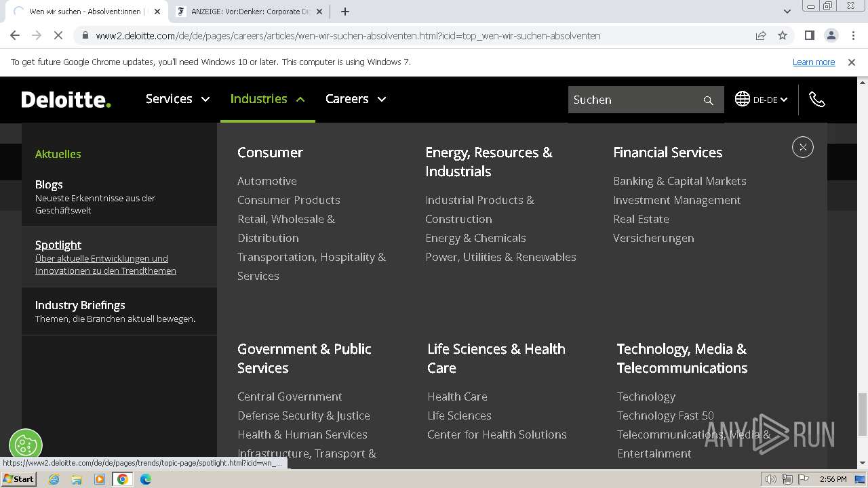Open Transportation, Hospitality & Services

311,266
